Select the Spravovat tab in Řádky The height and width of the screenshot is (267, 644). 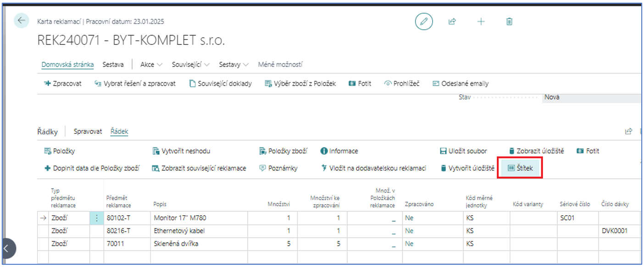[88, 131]
